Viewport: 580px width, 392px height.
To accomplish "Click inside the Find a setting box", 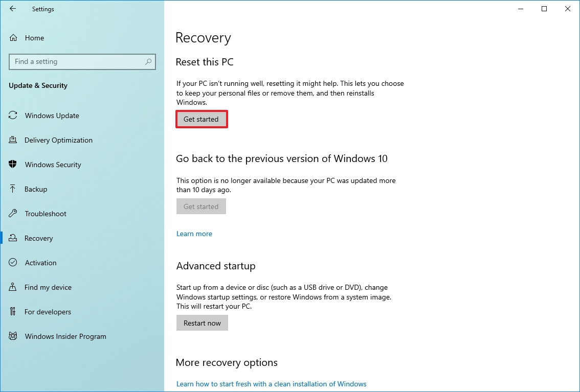I will (x=77, y=61).
